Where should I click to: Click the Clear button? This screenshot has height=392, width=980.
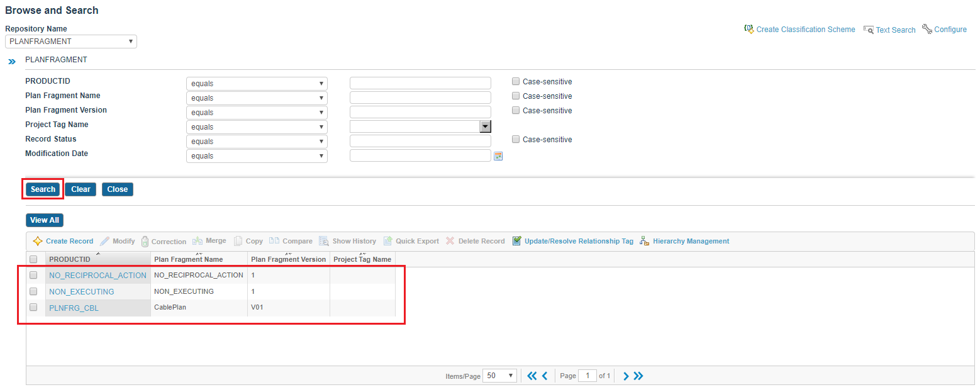tap(81, 189)
